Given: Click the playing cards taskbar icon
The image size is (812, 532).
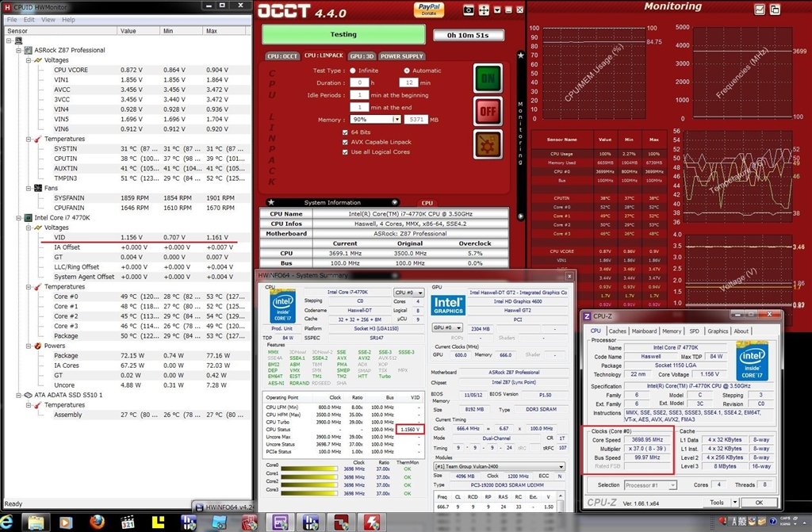Looking at the screenshot, I should tap(250, 522).
